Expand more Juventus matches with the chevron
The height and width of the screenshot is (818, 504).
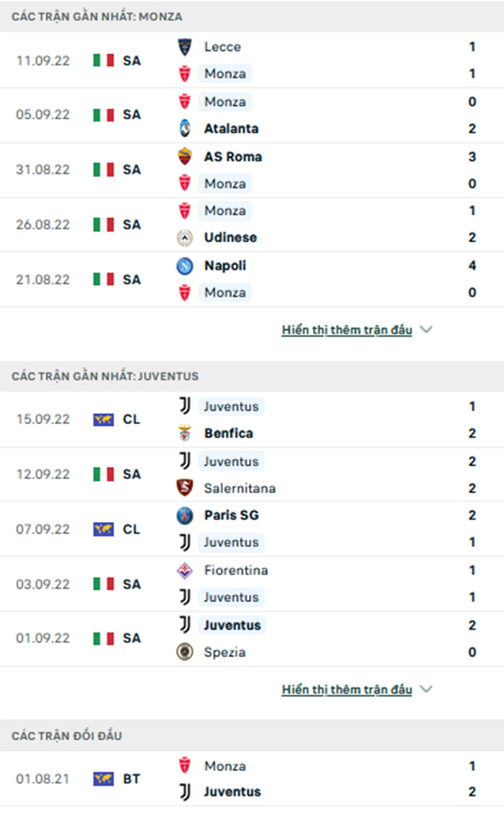click(x=425, y=690)
